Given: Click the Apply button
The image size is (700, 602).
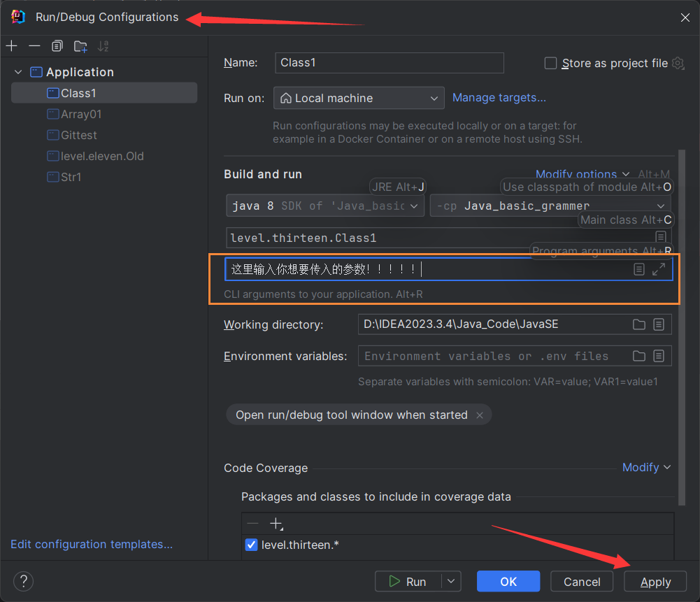Looking at the screenshot, I should coord(655,581).
